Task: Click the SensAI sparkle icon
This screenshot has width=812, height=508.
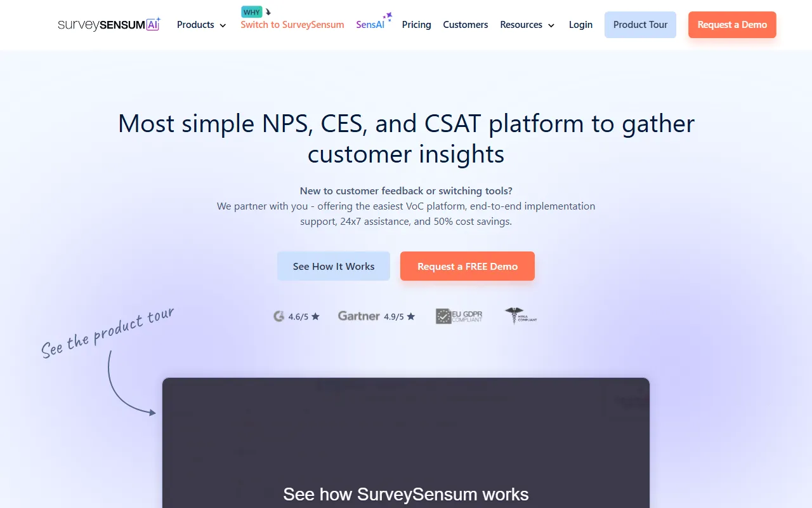Action: pyautogui.click(x=387, y=17)
